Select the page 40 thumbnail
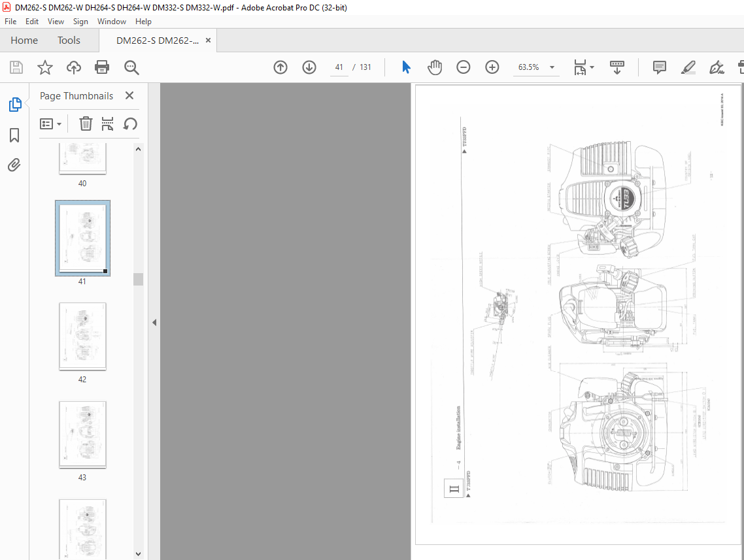This screenshot has width=744, height=560. pos(82,158)
